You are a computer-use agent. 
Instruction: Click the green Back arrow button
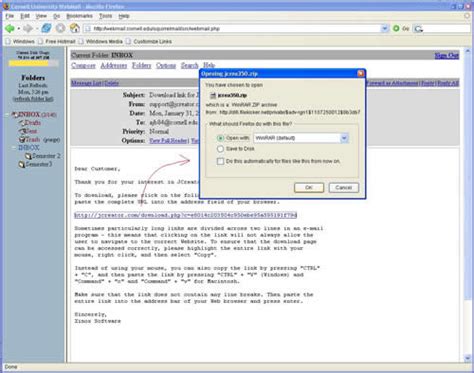(10, 29)
